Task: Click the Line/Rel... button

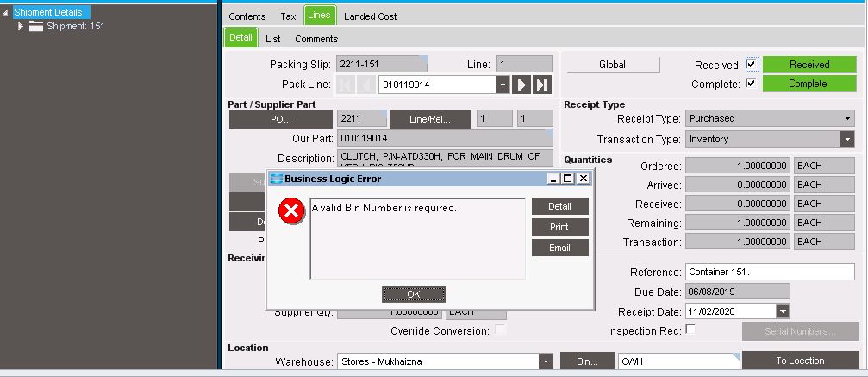Action: [x=430, y=119]
